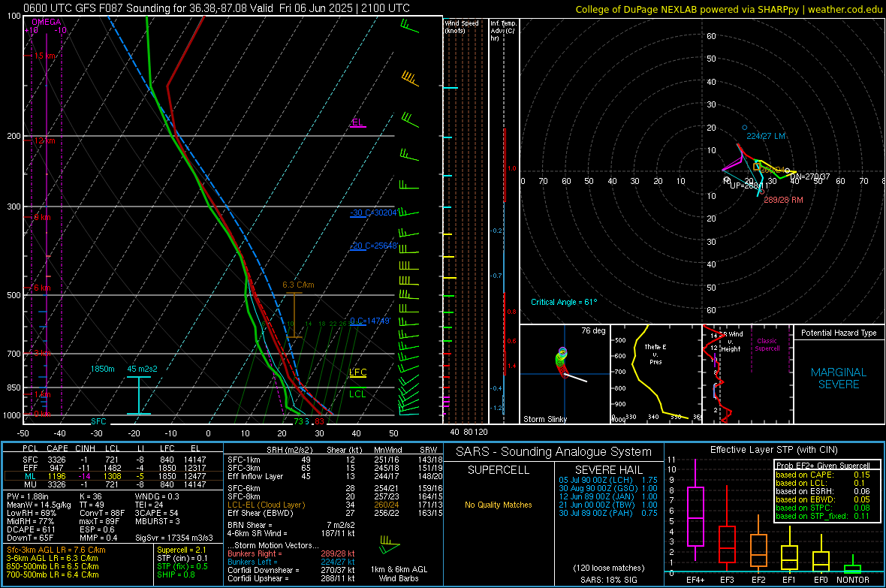Select the 30 Jul 89 00Z (PAH) hail analogue
The image size is (886, 588).
pos(608,514)
